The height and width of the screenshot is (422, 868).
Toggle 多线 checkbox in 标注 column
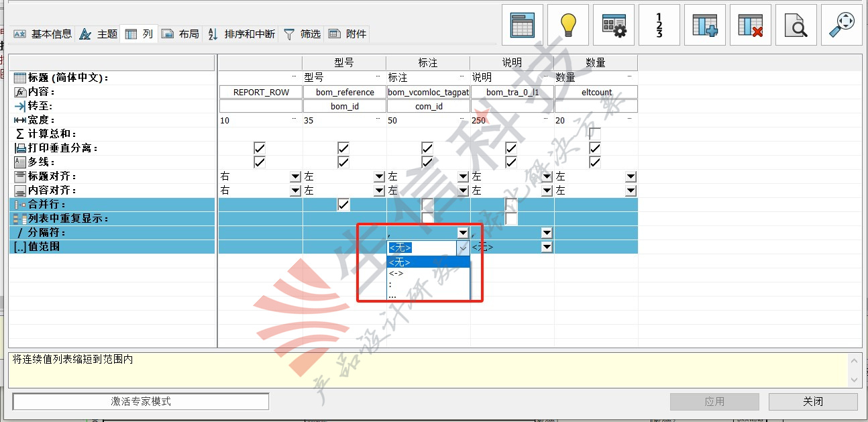click(x=427, y=162)
